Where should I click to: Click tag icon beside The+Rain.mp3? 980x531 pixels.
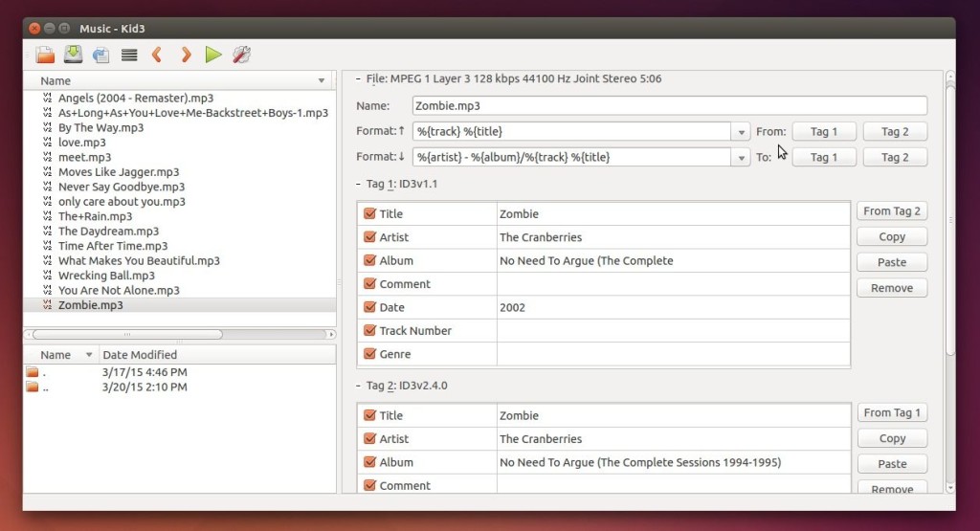[48, 216]
